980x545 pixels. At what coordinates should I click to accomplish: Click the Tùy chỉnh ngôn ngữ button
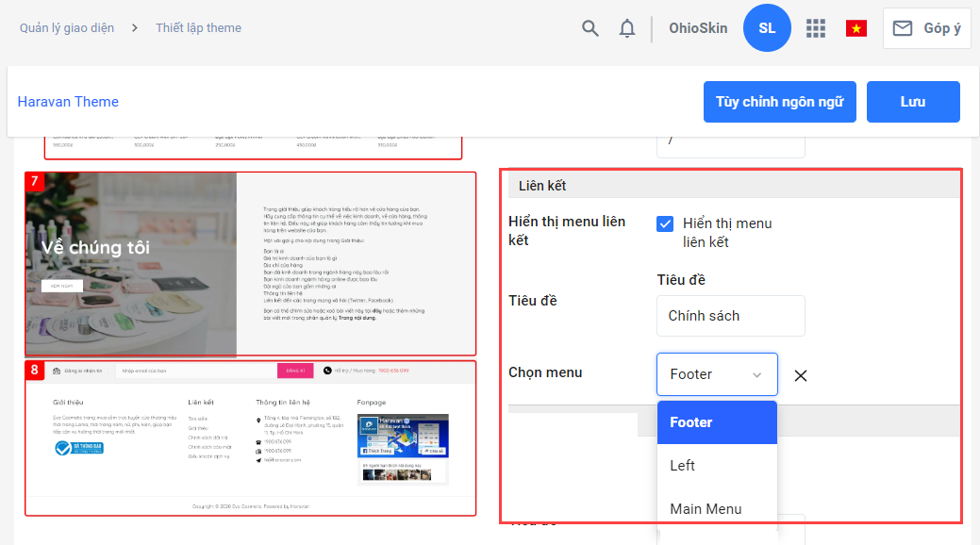pyautogui.click(x=779, y=102)
